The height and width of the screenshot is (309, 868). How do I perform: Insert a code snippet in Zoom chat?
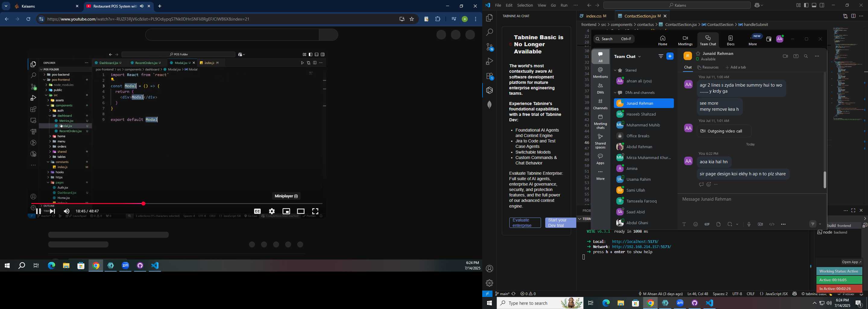pos(772,224)
